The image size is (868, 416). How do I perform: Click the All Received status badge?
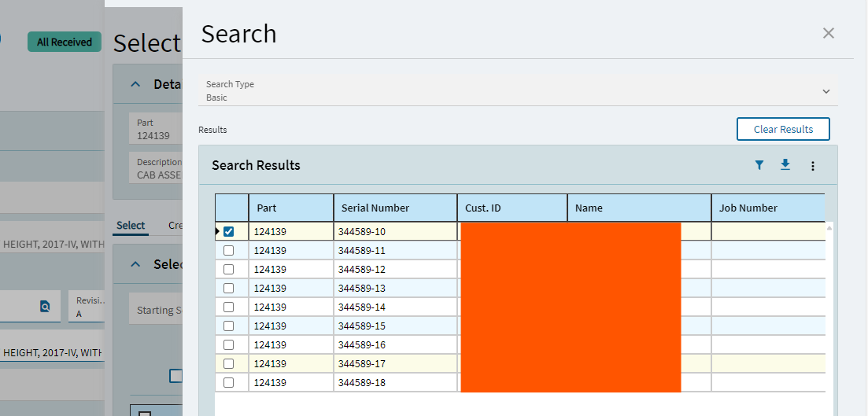65,42
